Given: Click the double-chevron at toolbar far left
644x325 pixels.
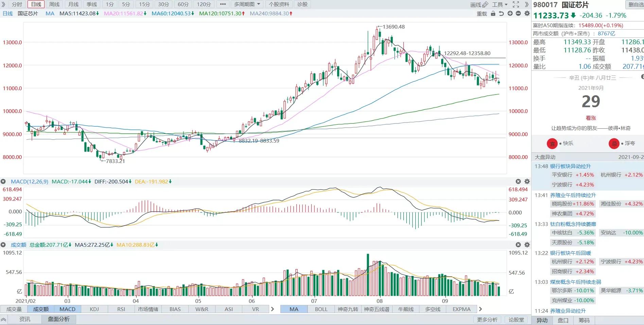Looking at the screenshot, I should (x=4, y=4).
